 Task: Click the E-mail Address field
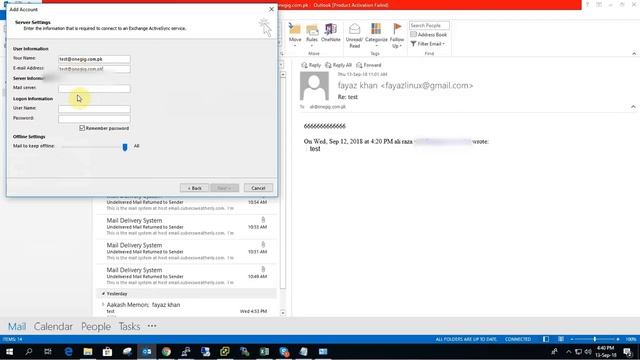(94, 69)
